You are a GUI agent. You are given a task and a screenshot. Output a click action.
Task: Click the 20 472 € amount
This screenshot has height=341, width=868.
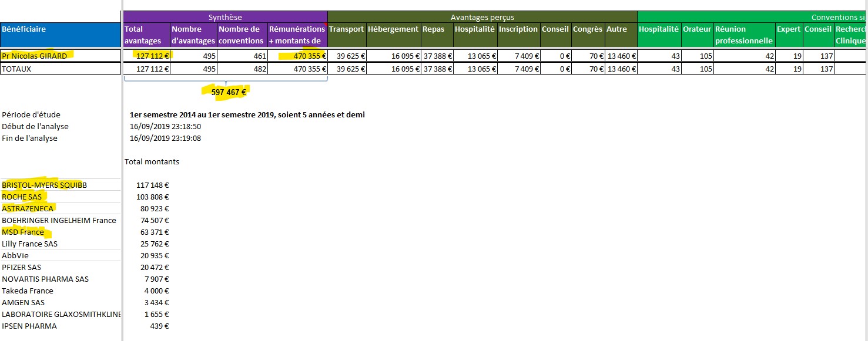tap(155, 267)
